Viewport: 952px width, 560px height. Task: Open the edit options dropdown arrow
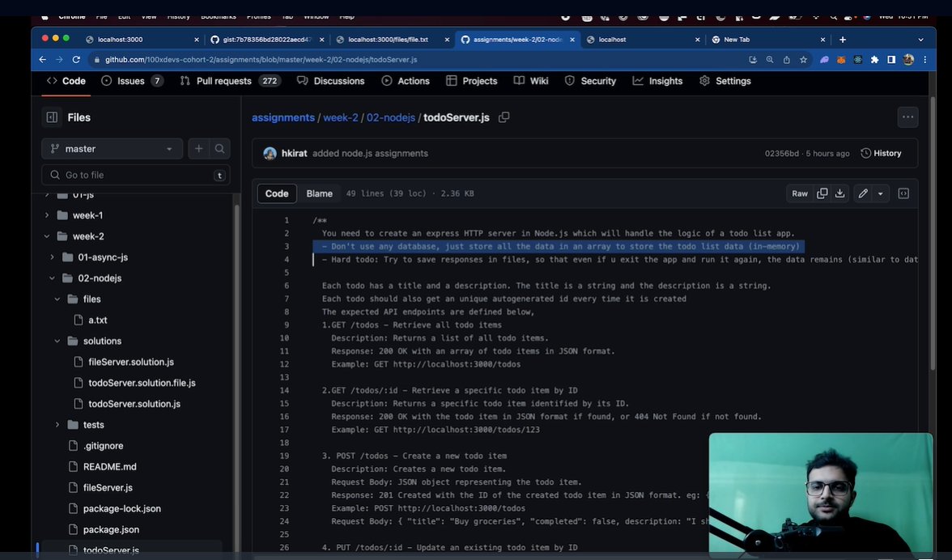pos(881,193)
